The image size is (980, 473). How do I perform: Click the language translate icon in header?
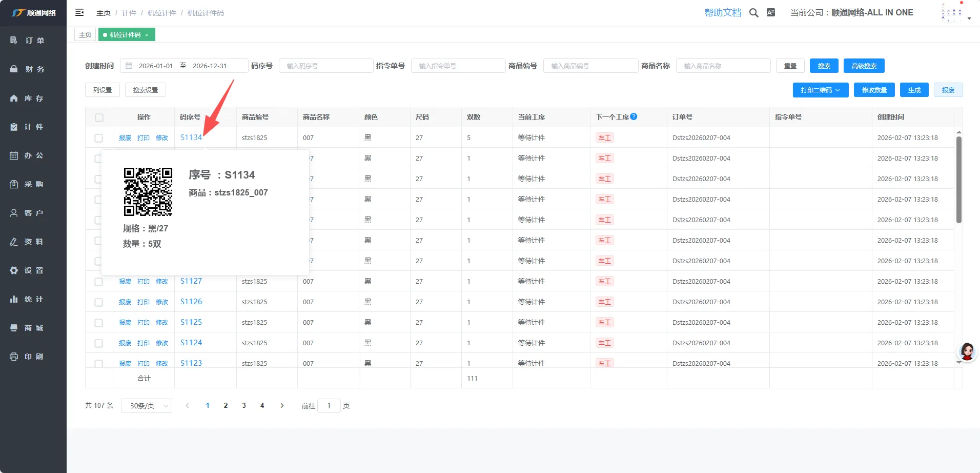(x=770, y=13)
